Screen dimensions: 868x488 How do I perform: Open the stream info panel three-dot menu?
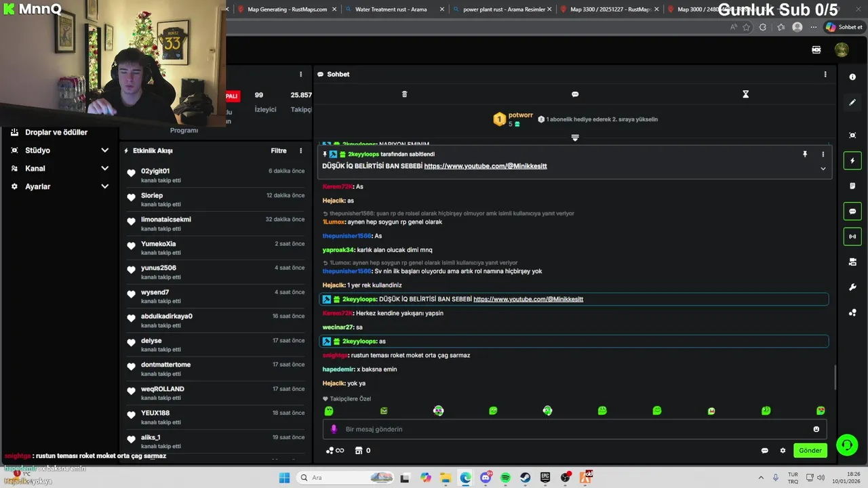[301, 74]
